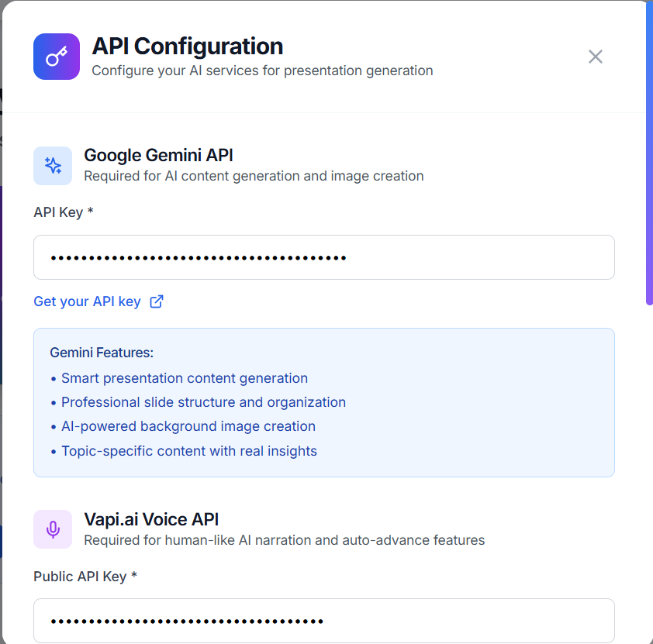Click the 'Gemini Features:' heading
Image resolution: width=653 pixels, height=644 pixels.
pyautogui.click(x=102, y=353)
